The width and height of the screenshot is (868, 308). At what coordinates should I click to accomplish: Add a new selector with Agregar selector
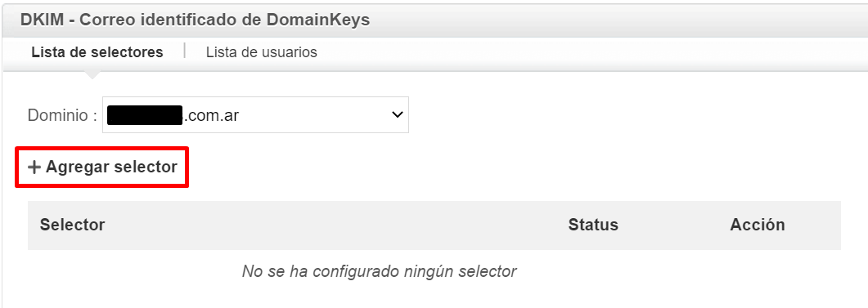click(102, 167)
